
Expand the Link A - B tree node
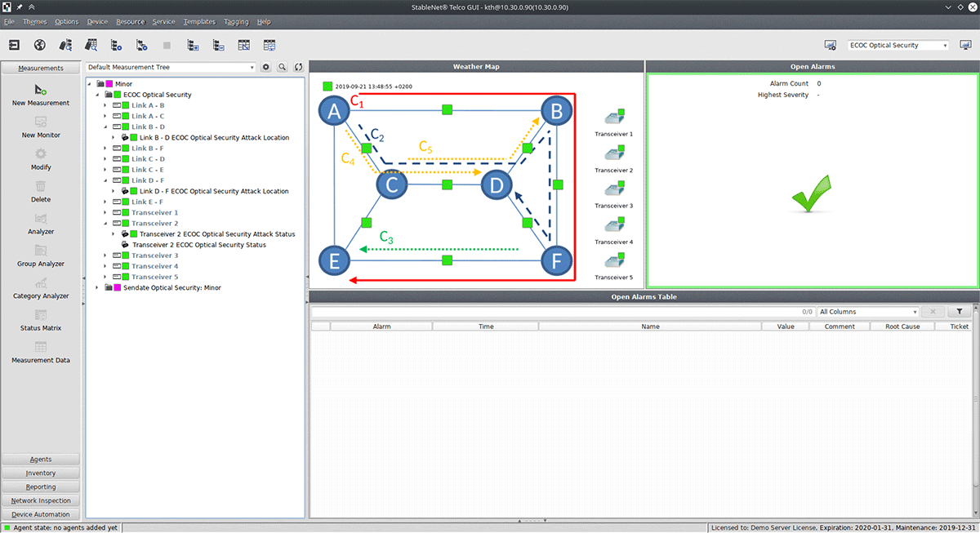coord(105,105)
